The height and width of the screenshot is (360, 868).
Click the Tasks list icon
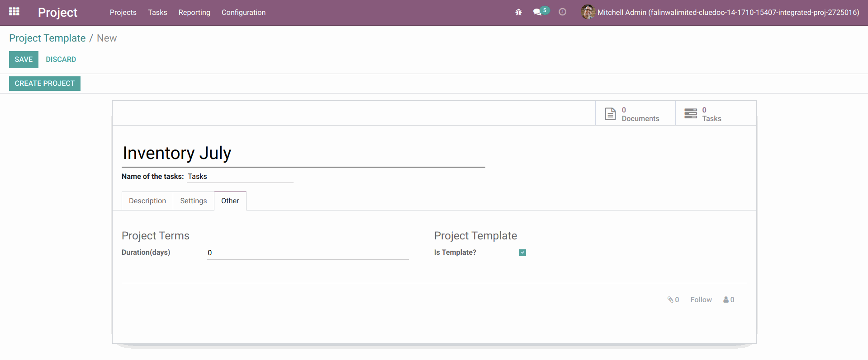pyautogui.click(x=691, y=113)
